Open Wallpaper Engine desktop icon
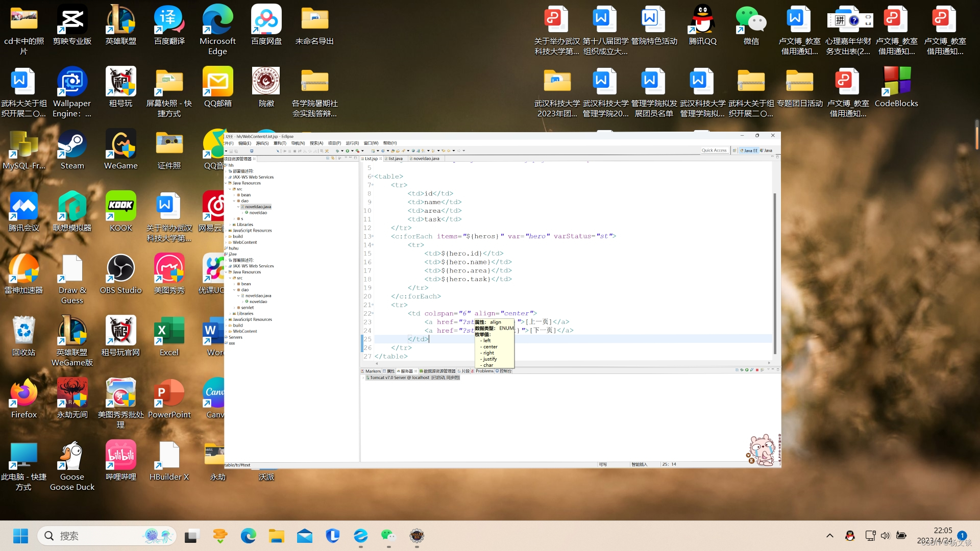Viewport: 980px width, 551px height. click(72, 92)
